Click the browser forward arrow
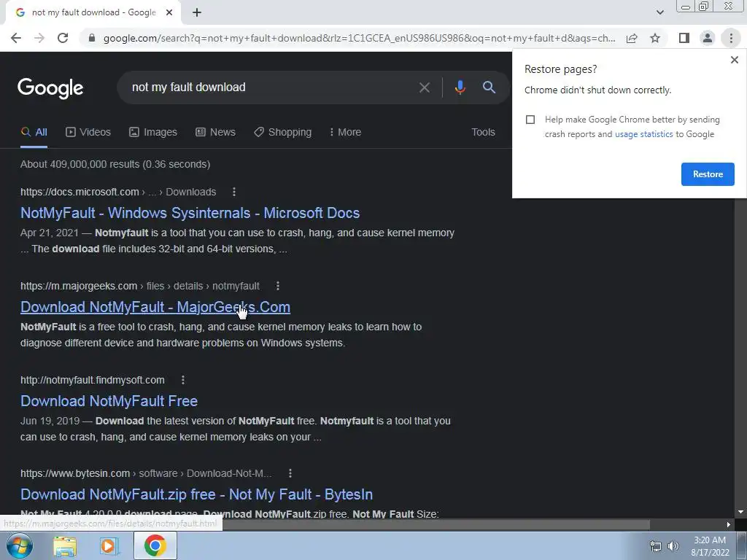Viewport: 747px width, 560px height. [39, 38]
